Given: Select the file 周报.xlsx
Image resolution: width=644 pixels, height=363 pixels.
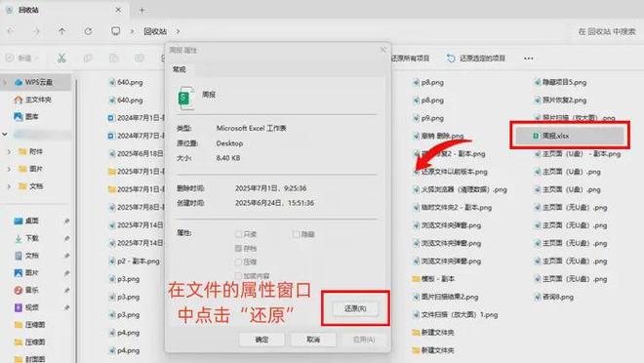Looking at the screenshot, I should pyautogui.click(x=570, y=136).
